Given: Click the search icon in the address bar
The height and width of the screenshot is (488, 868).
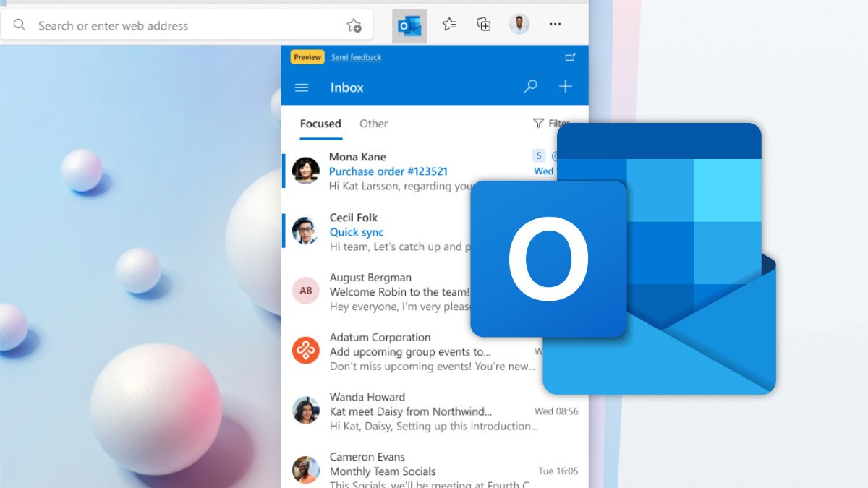Looking at the screenshot, I should coord(20,25).
